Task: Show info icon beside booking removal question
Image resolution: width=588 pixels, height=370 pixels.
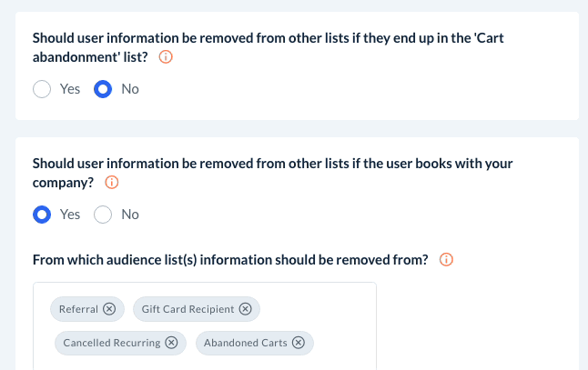Action: [112, 182]
